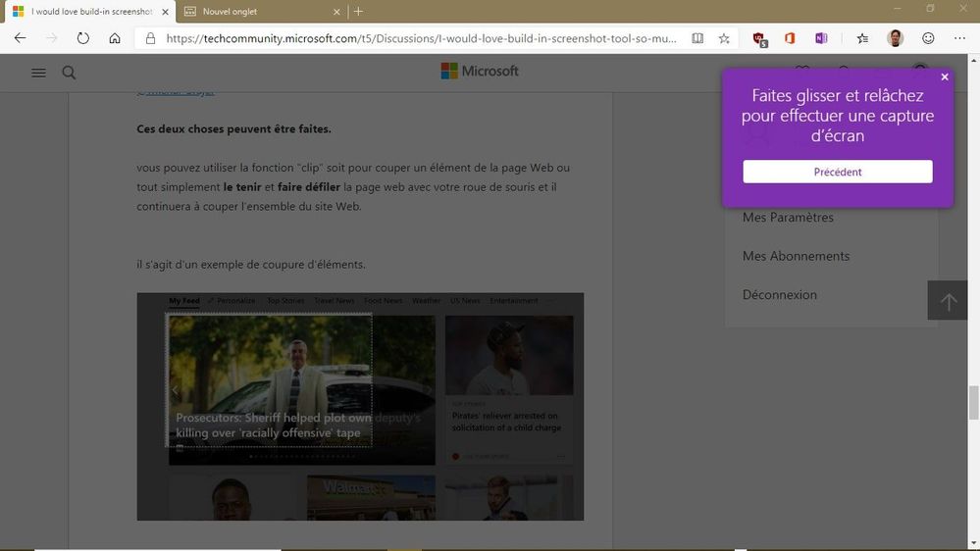980x551 pixels.
Task: Click the Microsoft logo in the header
Action: [480, 71]
